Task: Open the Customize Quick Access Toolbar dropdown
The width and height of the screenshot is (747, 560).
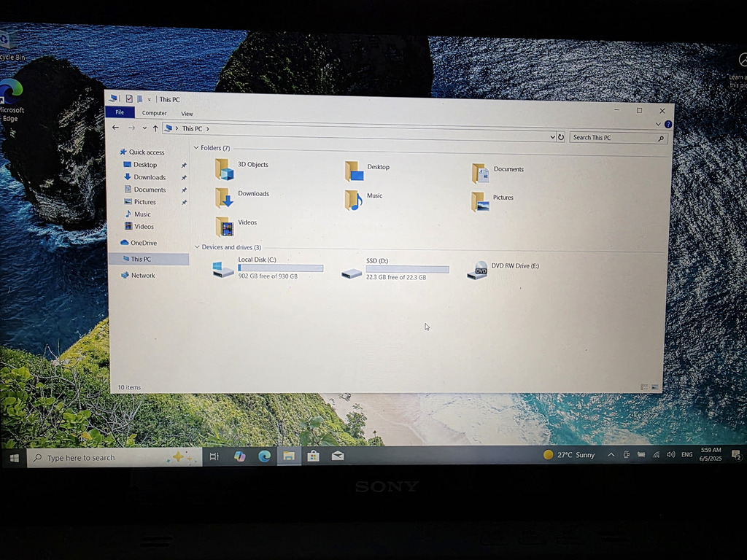Action: 149,99
